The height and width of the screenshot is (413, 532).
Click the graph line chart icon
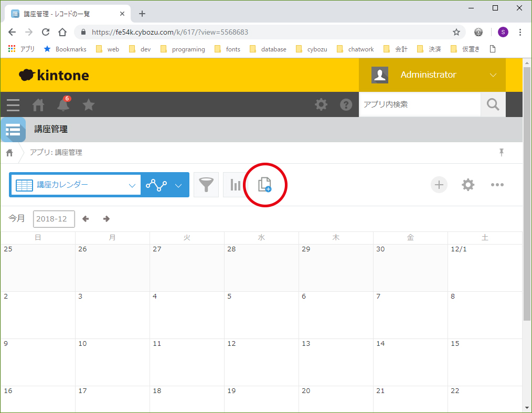(x=156, y=185)
